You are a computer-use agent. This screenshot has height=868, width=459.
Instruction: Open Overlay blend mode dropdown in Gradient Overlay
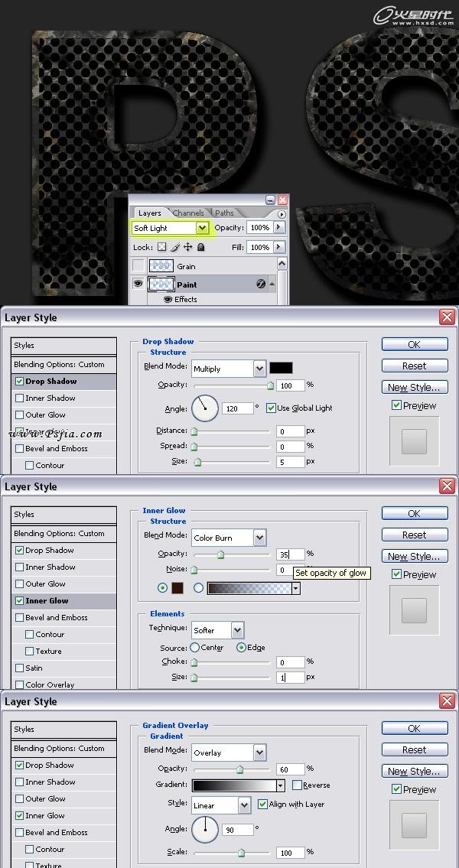pyautogui.click(x=259, y=753)
